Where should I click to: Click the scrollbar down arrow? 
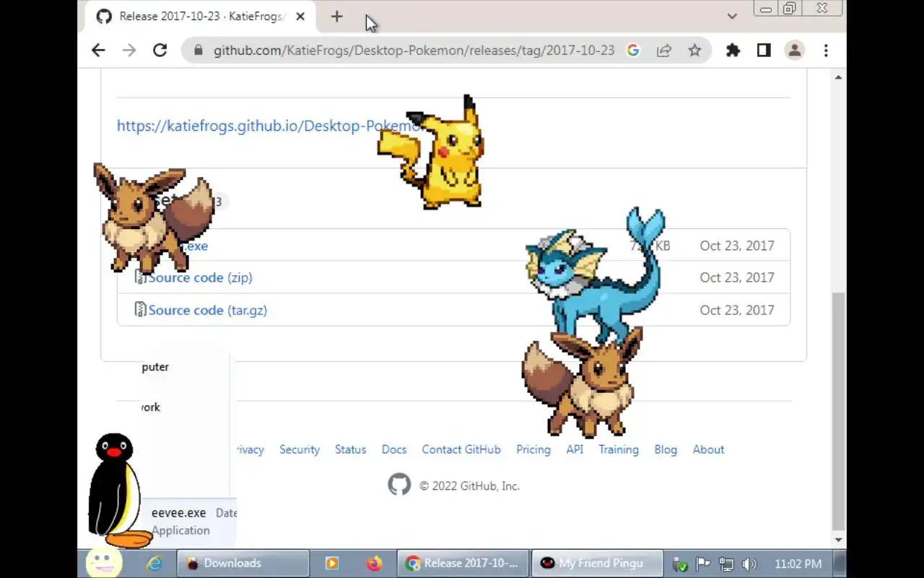pyautogui.click(x=838, y=540)
